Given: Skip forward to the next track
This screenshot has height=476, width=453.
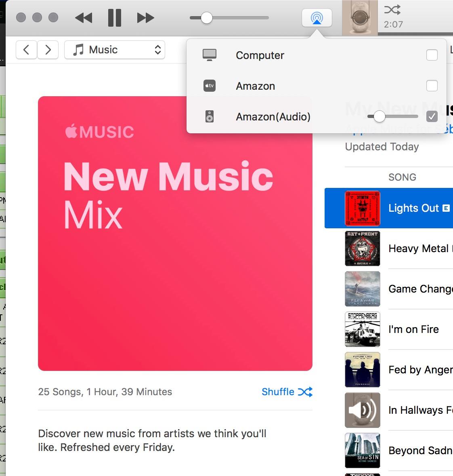Looking at the screenshot, I should click(145, 18).
